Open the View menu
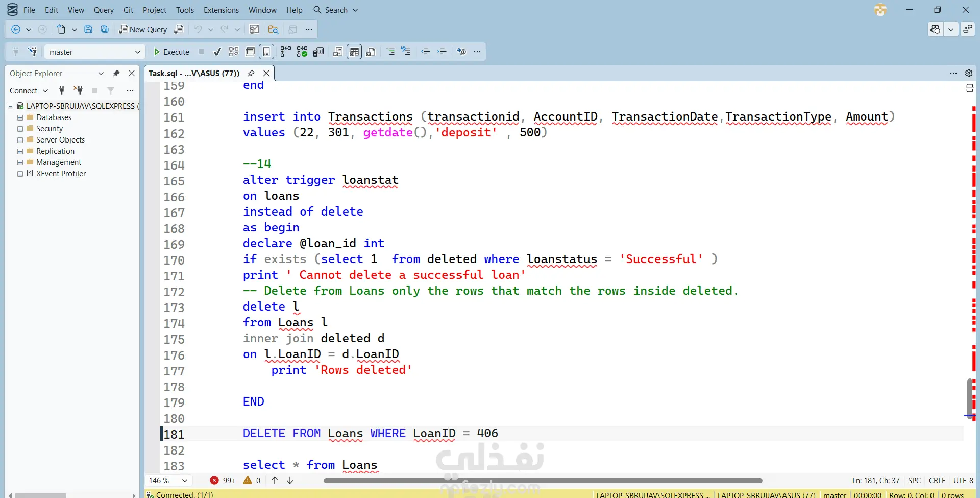The width and height of the screenshot is (980, 498). [76, 10]
